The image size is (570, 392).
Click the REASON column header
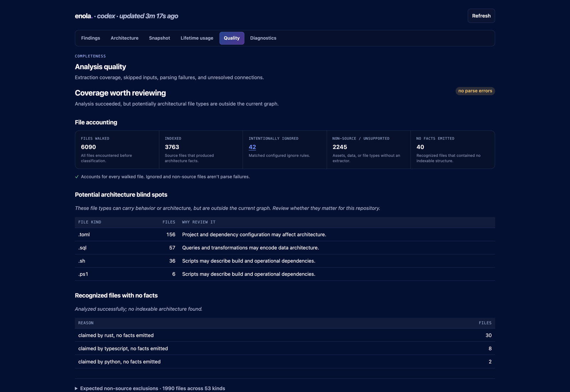pyautogui.click(x=86, y=323)
